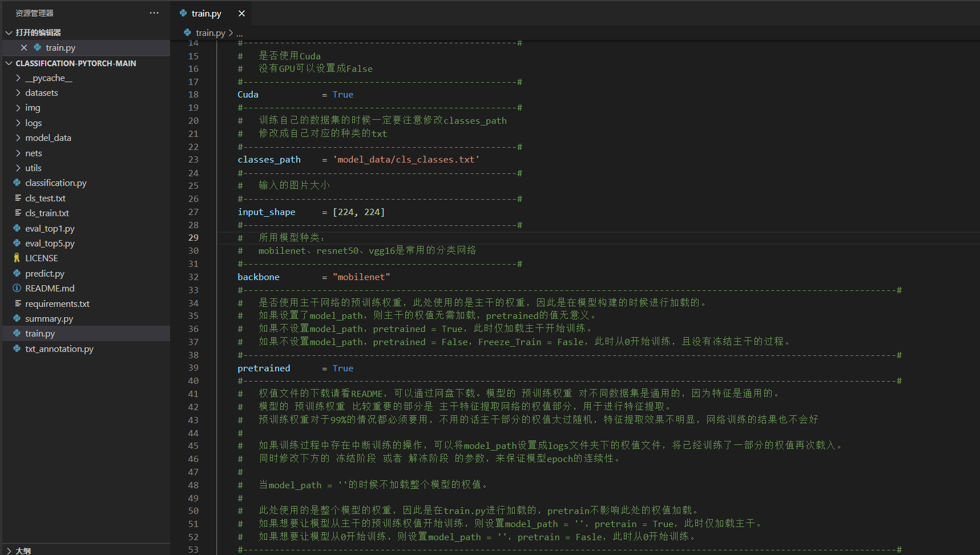Viewport: 980px width, 555px height.
Task: Click line number 29 in the editor
Action: 193,237
